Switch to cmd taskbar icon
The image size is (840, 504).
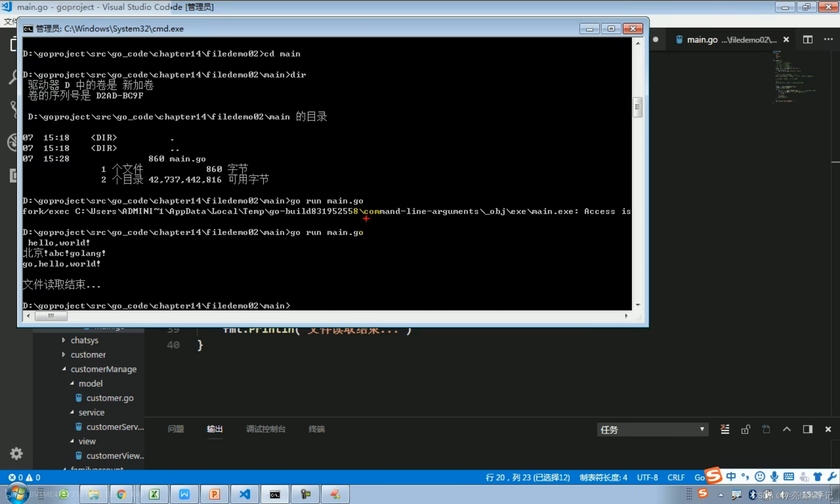[x=275, y=494]
